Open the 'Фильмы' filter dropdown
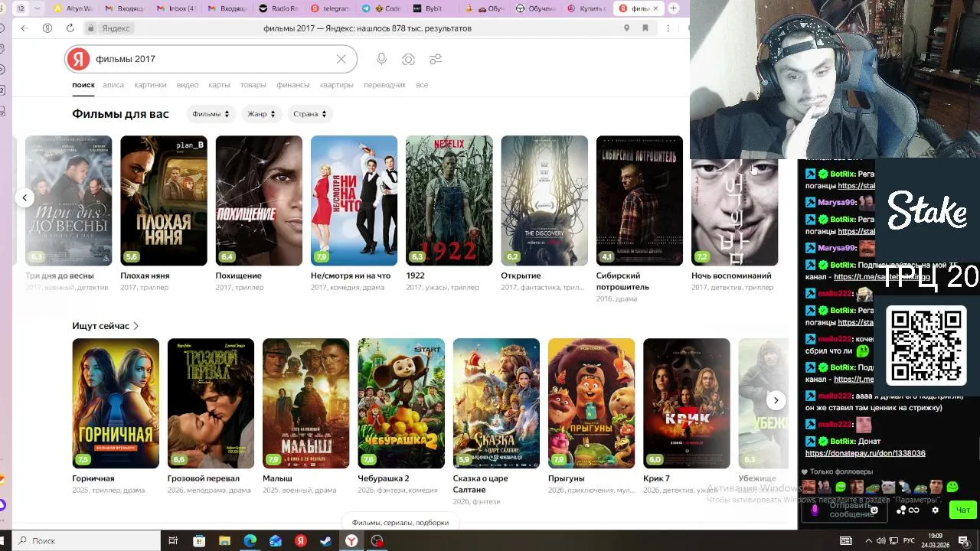 tap(211, 114)
